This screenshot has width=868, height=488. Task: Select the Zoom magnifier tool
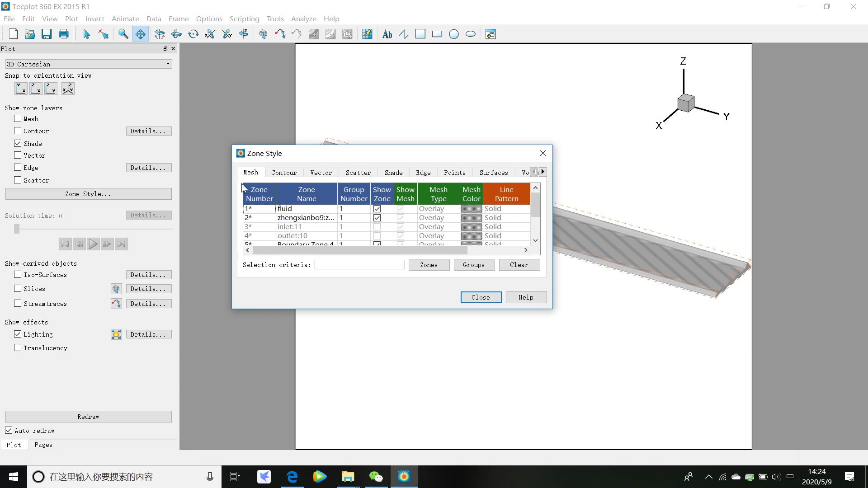[123, 34]
